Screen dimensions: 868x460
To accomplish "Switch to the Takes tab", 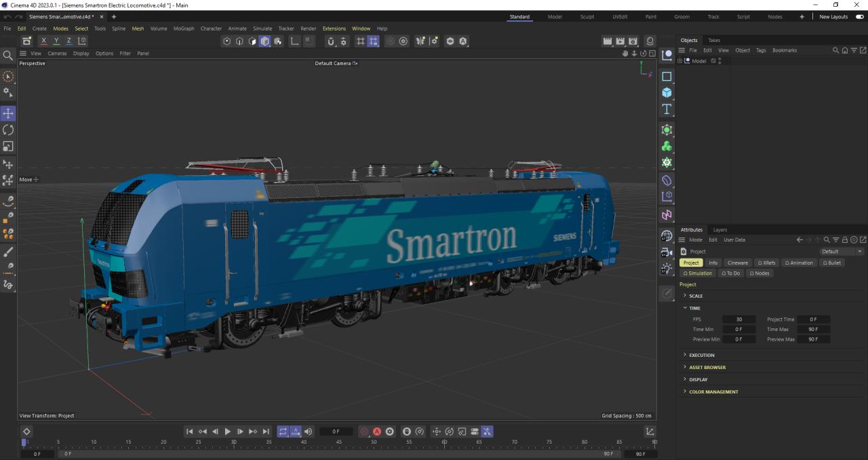I will pyautogui.click(x=714, y=40).
